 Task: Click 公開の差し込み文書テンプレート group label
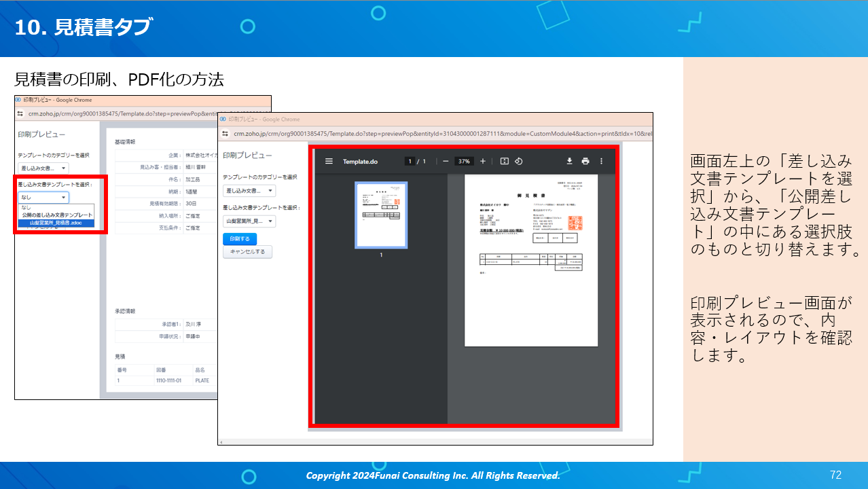[57, 215]
